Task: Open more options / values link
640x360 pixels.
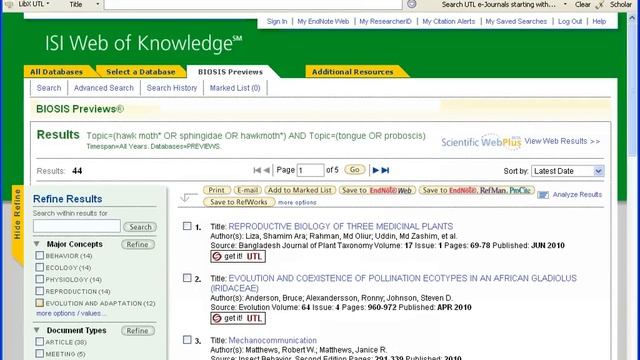Action: click(x=71, y=313)
